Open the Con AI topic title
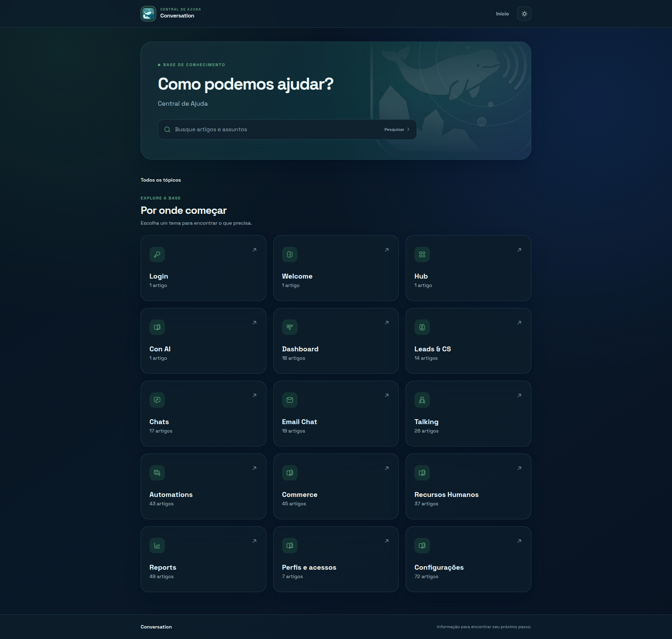The image size is (672, 639). coord(160,349)
